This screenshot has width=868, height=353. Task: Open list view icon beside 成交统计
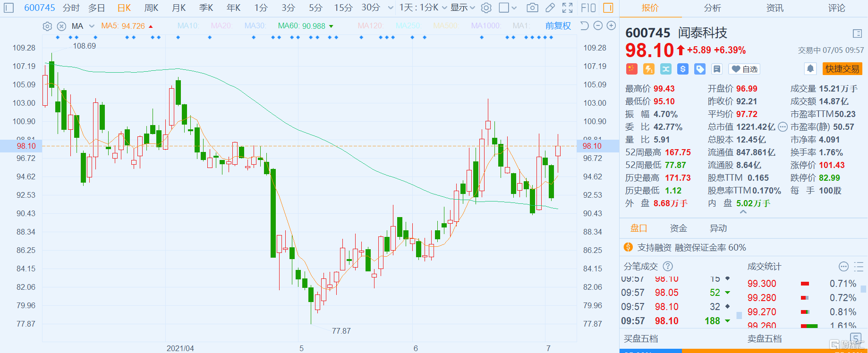tap(859, 267)
